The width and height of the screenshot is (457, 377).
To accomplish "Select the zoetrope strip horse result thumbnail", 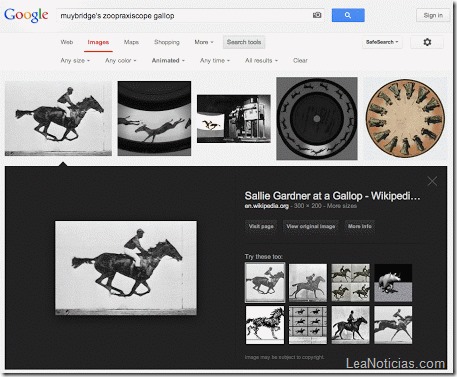I will click(x=154, y=118).
